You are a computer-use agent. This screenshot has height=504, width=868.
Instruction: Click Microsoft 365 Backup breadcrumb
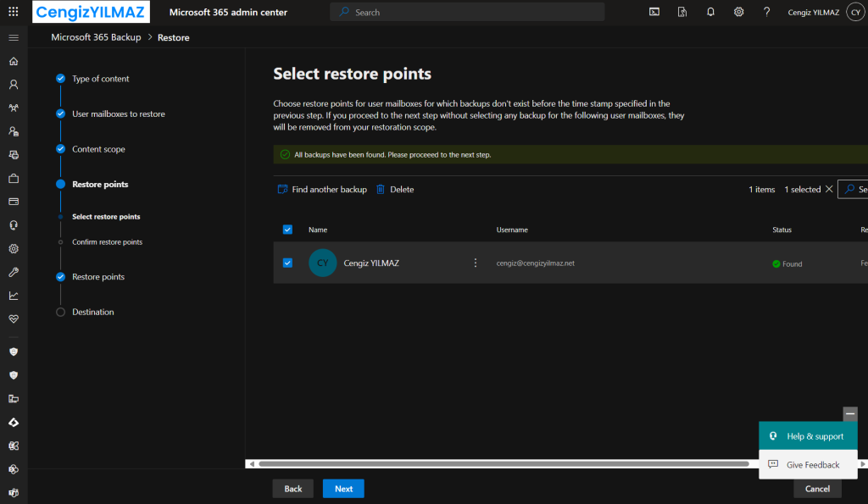click(x=96, y=37)
